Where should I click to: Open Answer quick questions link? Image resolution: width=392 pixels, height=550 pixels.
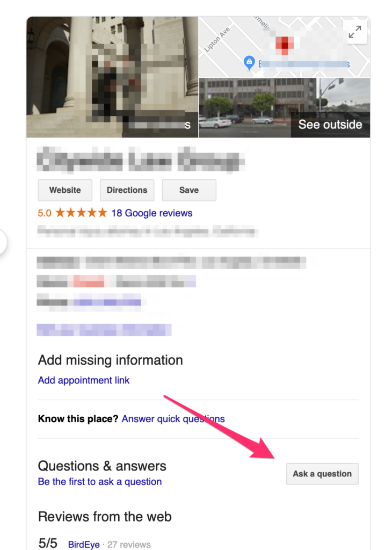pyautogui.click(x=173, y=419)
